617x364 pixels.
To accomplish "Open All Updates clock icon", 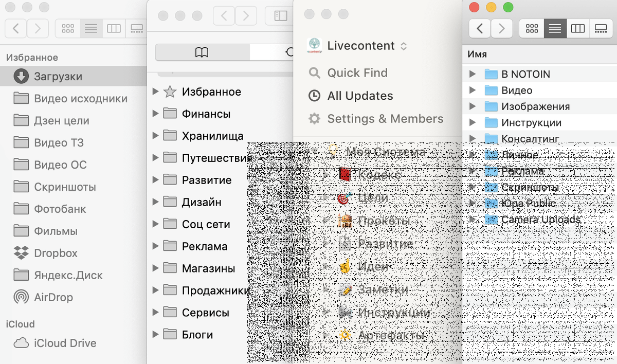I will [x=314, y=96].
